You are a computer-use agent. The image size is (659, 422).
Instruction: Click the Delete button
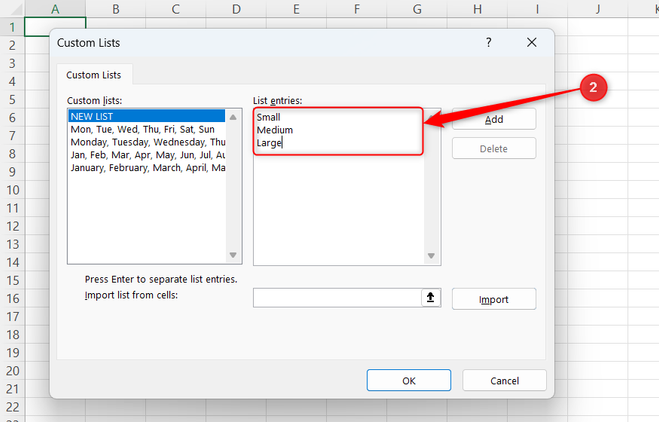tap(494, 148)
